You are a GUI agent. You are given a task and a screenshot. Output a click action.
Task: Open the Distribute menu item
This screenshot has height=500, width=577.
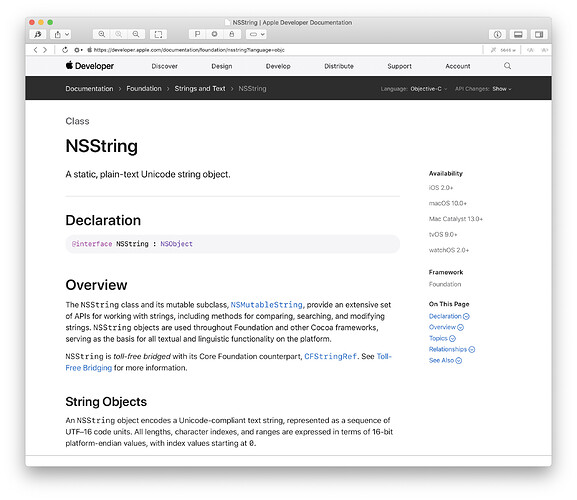[x=339, y=66]
